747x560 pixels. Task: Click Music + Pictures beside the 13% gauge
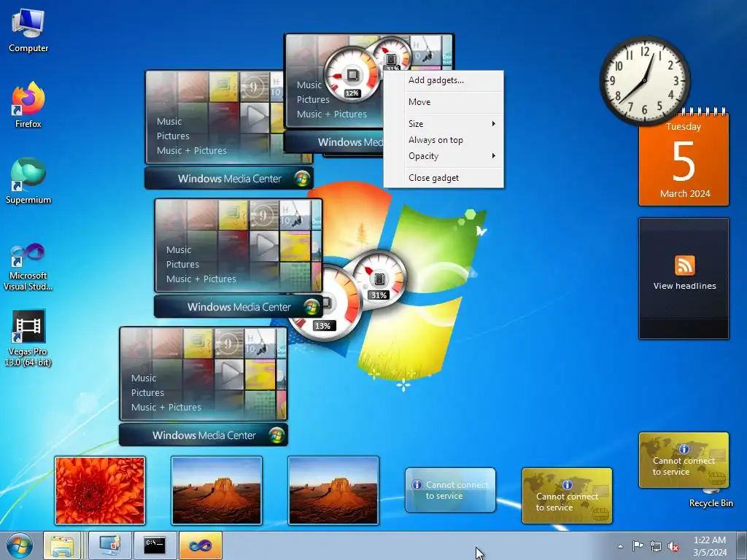[201, 279]
